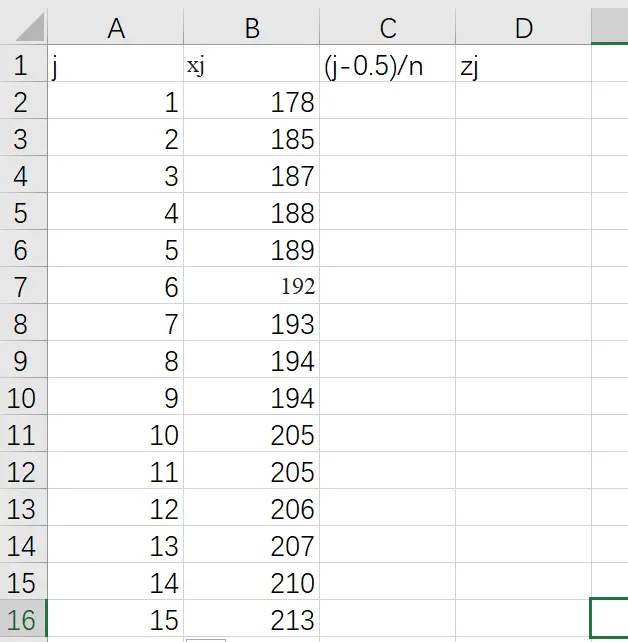This screenshot has height=642, width=628.
Task: Click cell C1 with '(j-0.5)/n'
Action: coord(387,63)
